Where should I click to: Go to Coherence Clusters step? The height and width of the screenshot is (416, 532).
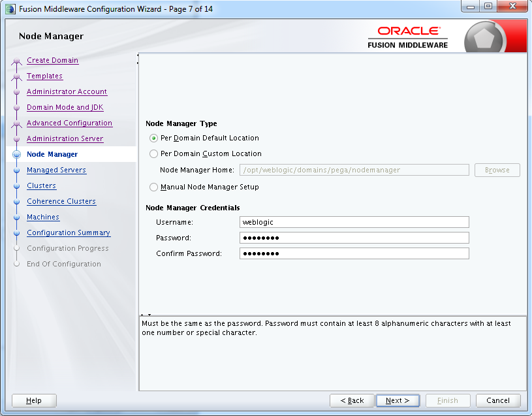(x=61, y=201)
